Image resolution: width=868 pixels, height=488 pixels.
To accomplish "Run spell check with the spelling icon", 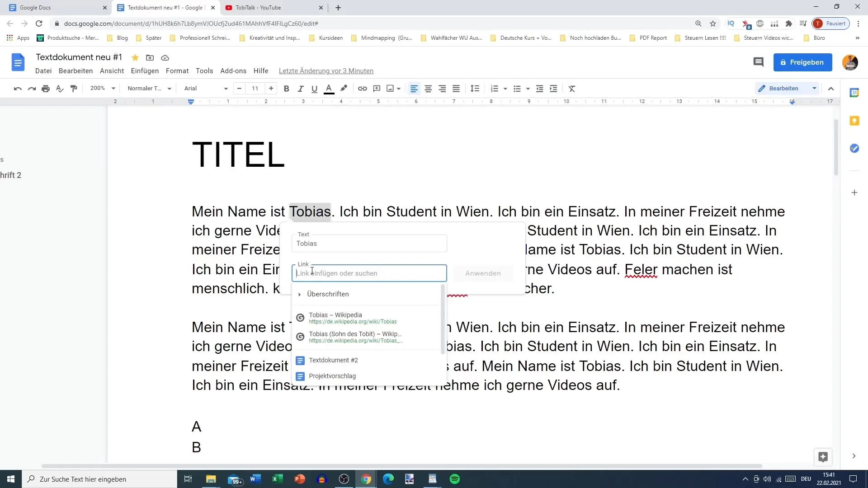I will point(60,89).
